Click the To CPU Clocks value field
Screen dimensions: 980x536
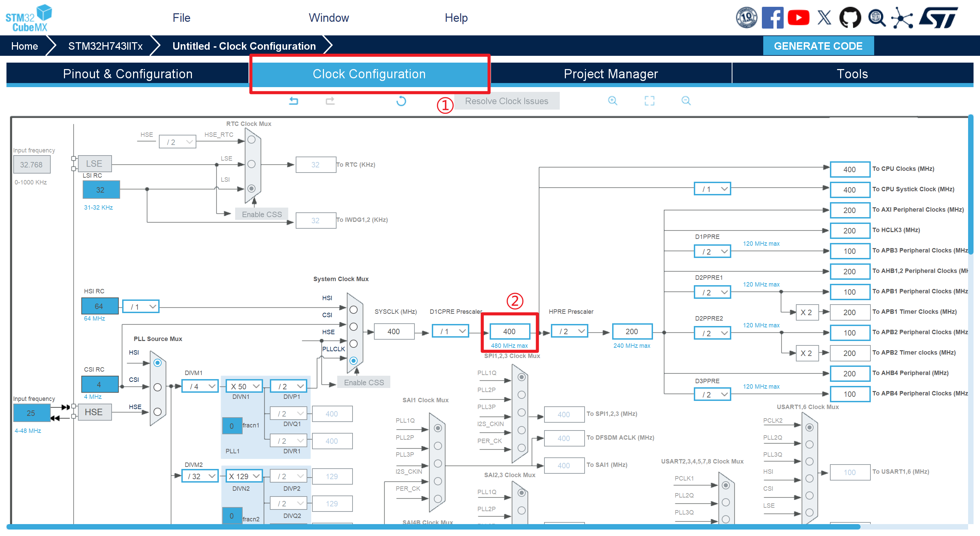pyautogui.click(x=850, y=169)
